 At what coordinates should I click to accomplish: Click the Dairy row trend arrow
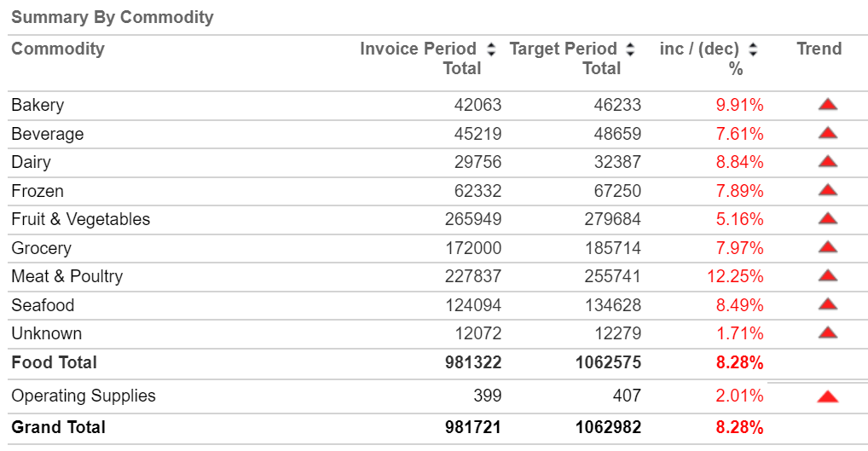(x=827, y=162)
